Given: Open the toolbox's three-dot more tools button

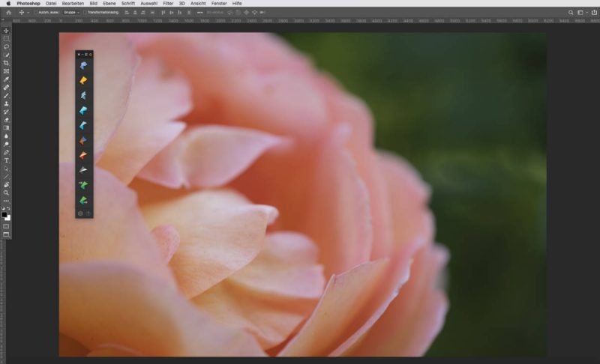Looking at the screenshot, I should pyautogui.click(x=6, y=201).
